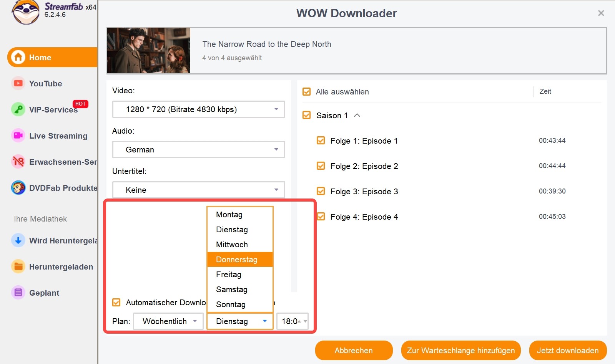The width and height of the screenshot is (615, 364).
Task: Toggle the Alle auswählen checkbox
Action: 306,92
